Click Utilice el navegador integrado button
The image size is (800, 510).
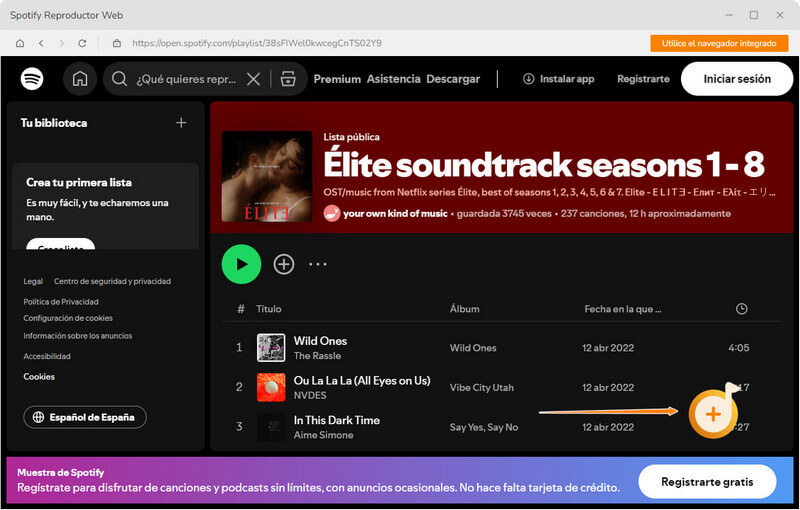pos(719,43)
